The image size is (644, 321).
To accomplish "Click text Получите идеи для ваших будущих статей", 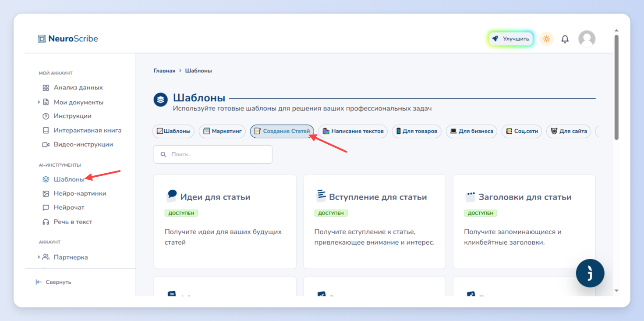I will coord(223,237).
